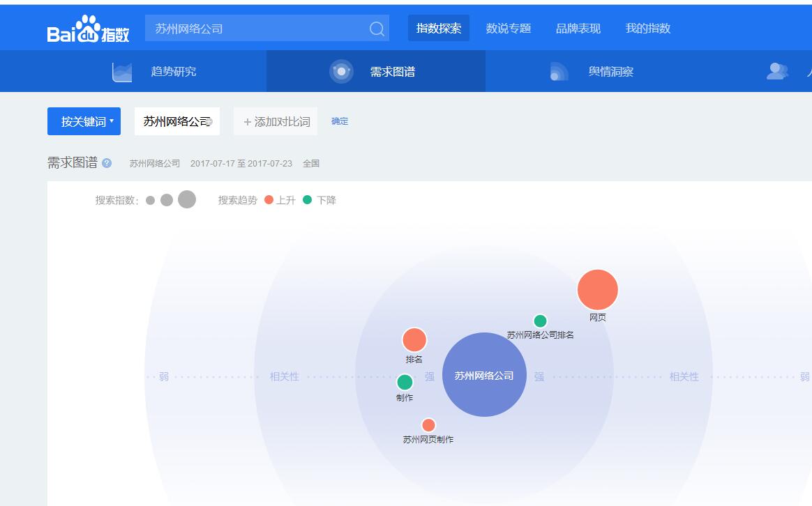Click the central 苏州网络公司 bubble
This screenshot has height=506, width=812.
tap(484, 375)
